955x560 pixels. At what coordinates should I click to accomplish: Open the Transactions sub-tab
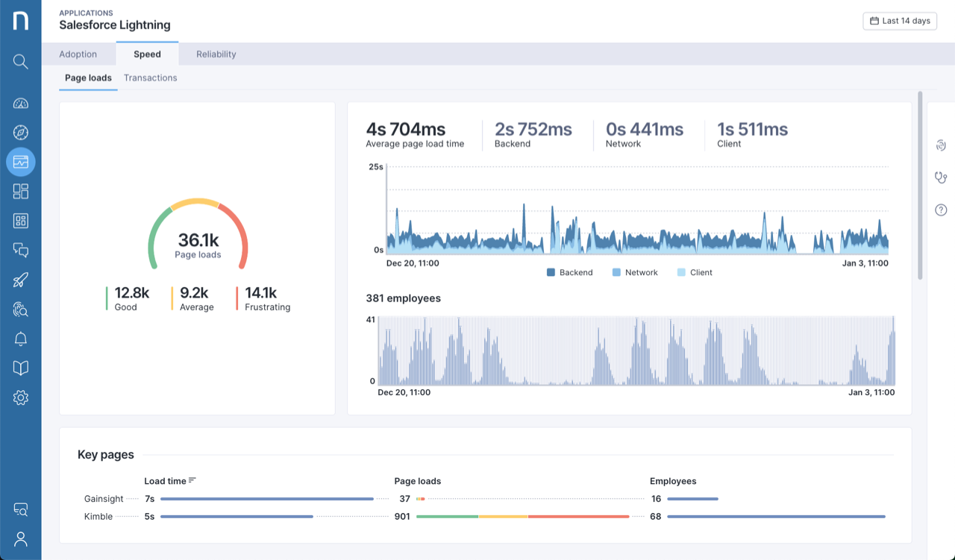pyautogui.click(x=150, y=78)
